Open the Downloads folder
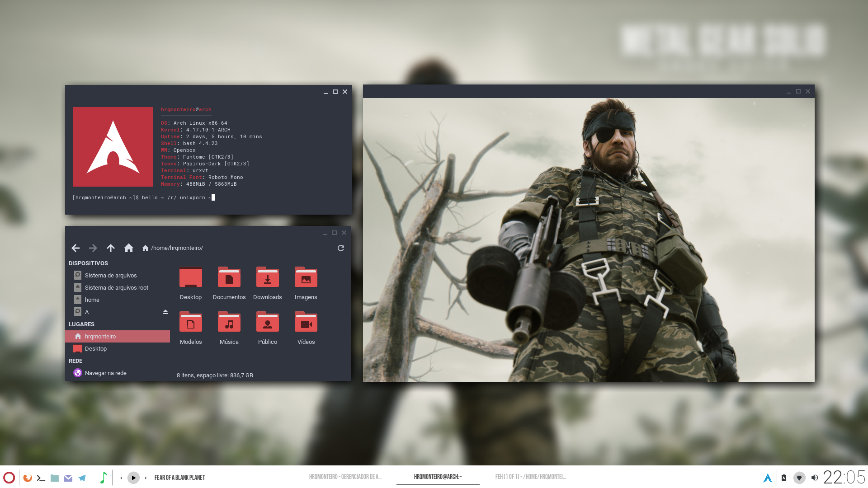The image size is (868, 488). [267, 283]
